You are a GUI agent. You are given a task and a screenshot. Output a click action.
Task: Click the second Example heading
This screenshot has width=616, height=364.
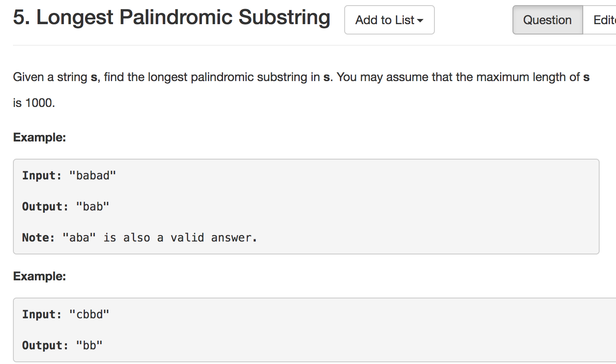(39, 276)
